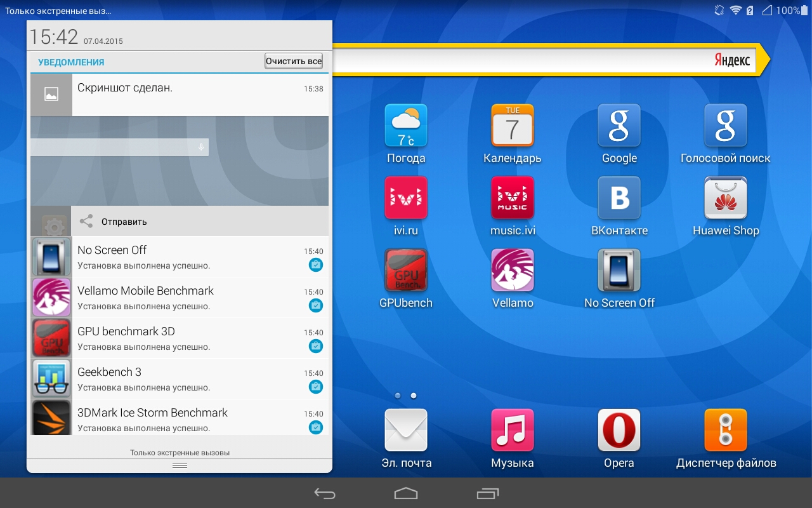The height and width of the screenshot is (508, 812).
Task: Open the ВКонтакте app icon
Action: pyautogui.click(x=619, y=198)
